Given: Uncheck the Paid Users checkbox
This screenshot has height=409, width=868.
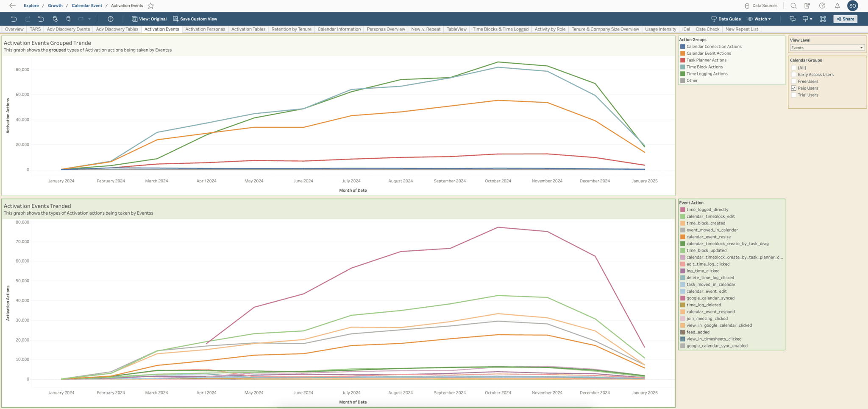Looking at the screenshot, I should tap(794, 88).
